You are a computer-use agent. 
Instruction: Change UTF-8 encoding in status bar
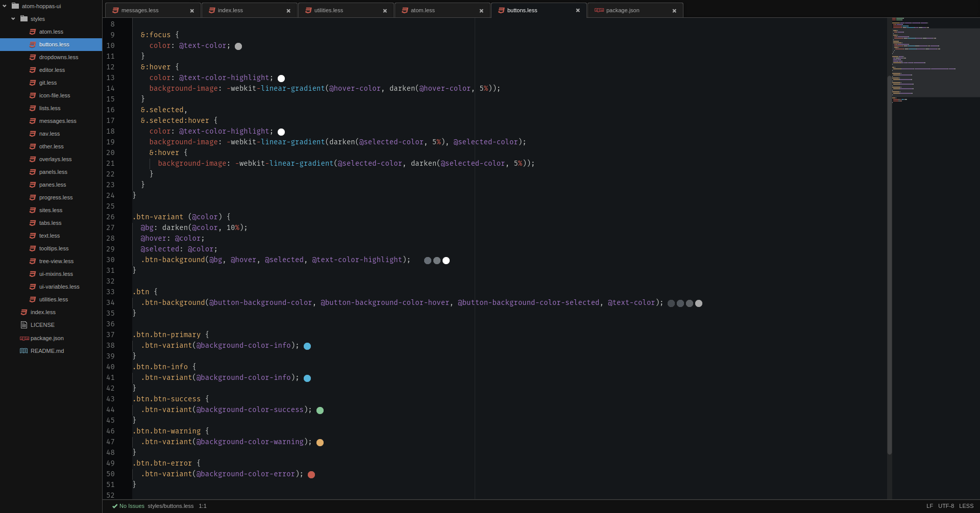946,506
